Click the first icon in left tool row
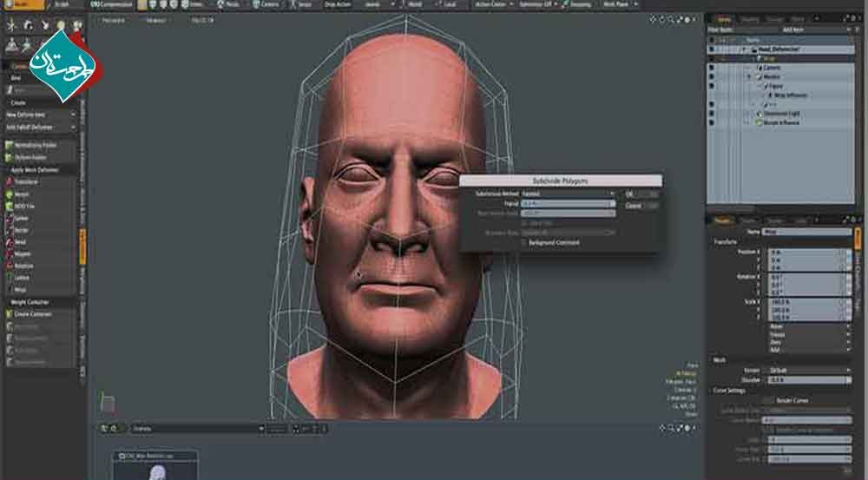The image size is (868, 480). (x=10, y=25)
